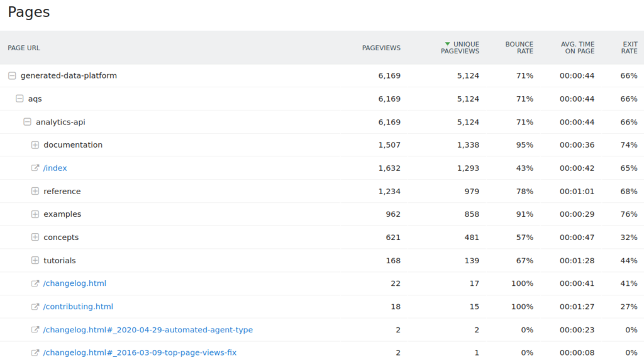Open external link icon beside /index
Screen dimensions: 644x360
35,168
